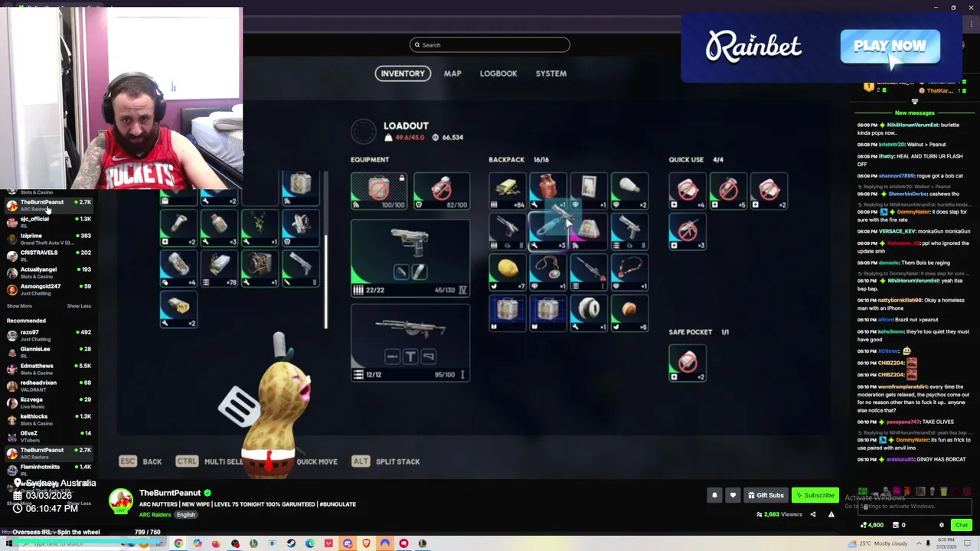This screenshot has height=551, width=980.
Task: Click the report warning triangle icon
Action: point(831,514)
